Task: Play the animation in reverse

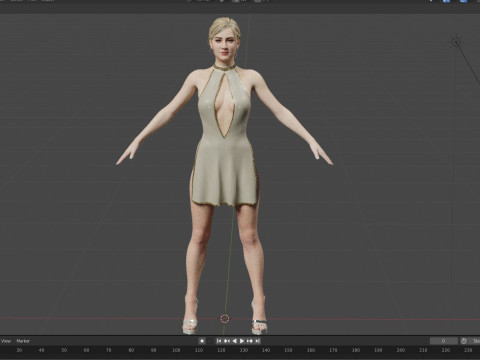Action: coord(235,341)
